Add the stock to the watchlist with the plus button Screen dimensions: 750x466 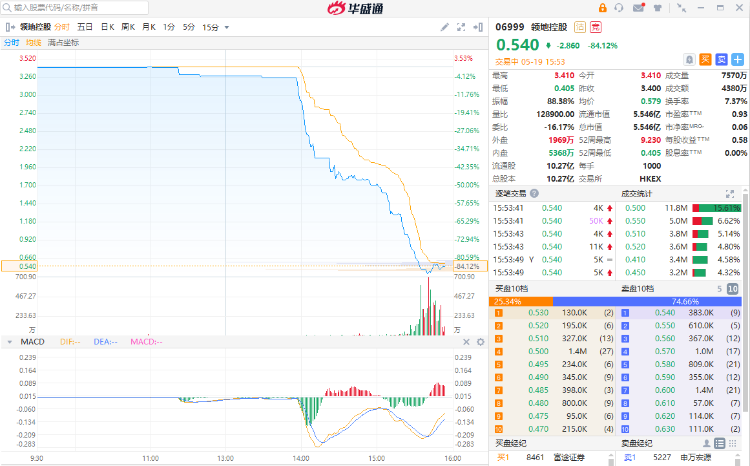click(x=738, y=59)
